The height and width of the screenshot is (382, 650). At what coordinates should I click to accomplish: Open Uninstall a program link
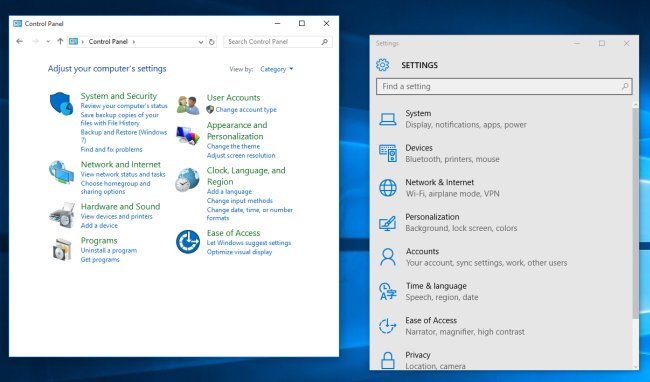109,251
